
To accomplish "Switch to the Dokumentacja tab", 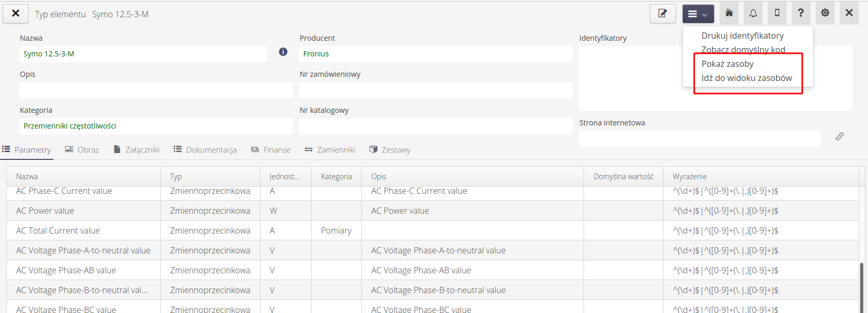I will click(205, 150).
